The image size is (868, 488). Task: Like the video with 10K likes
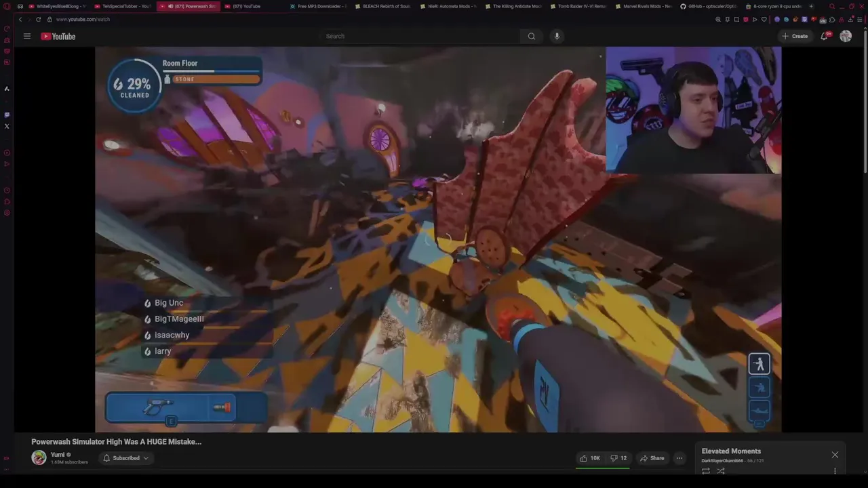pyautogui.click(x=589, y=458)
